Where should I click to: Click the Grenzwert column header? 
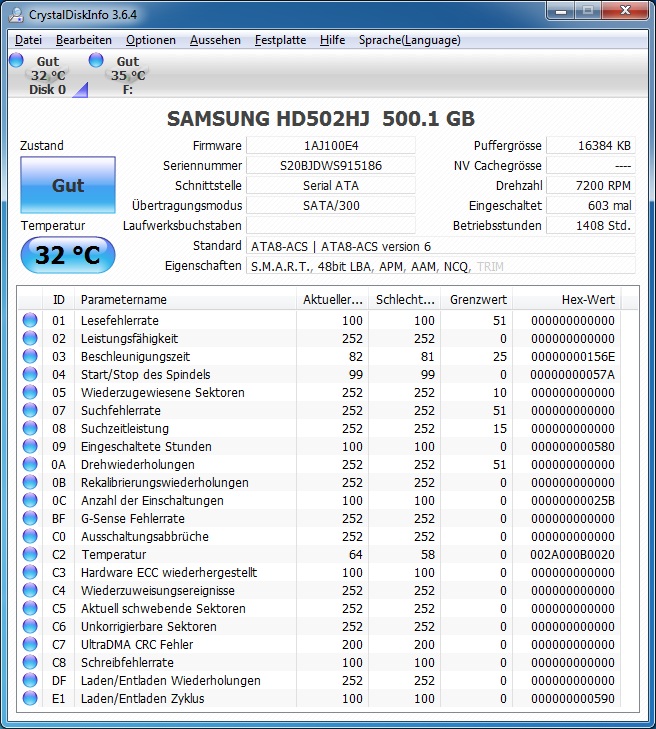[477, 299]
